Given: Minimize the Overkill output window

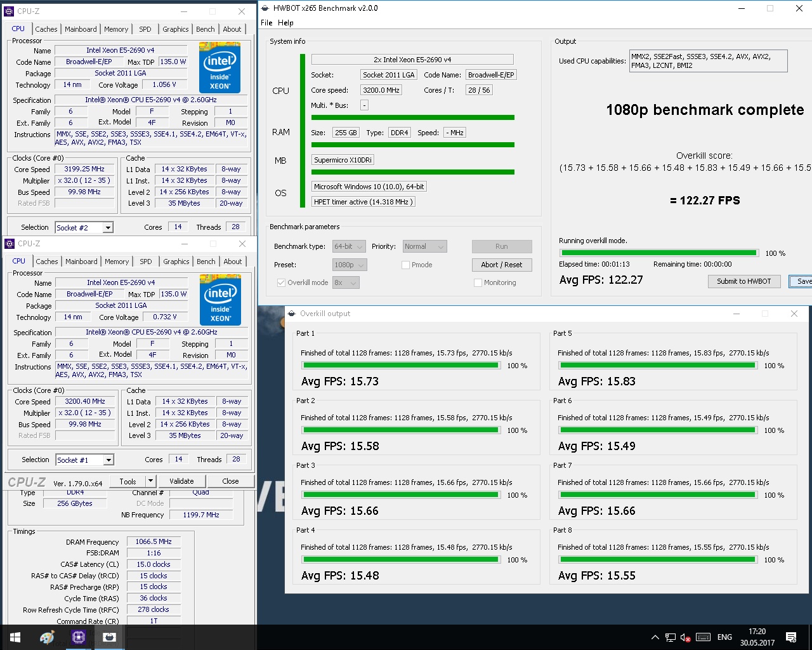Looking at the screenshot, I should tap(737, 314).
